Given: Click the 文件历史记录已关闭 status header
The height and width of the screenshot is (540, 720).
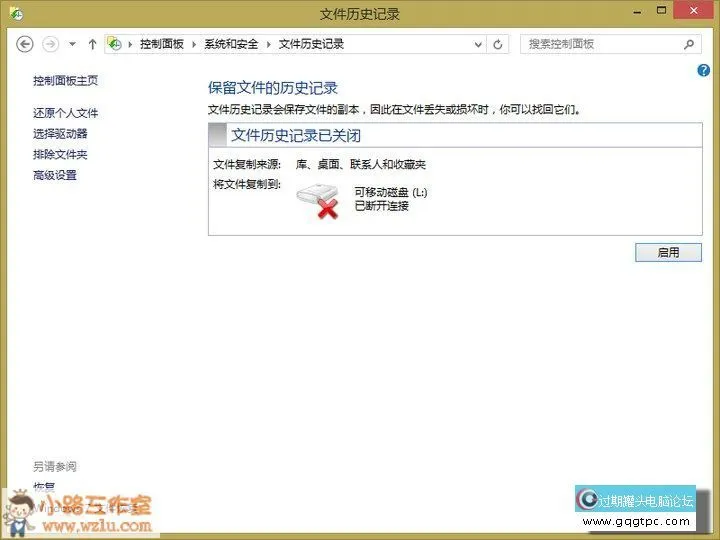Looking at the screenshot, I should point(296,135).
